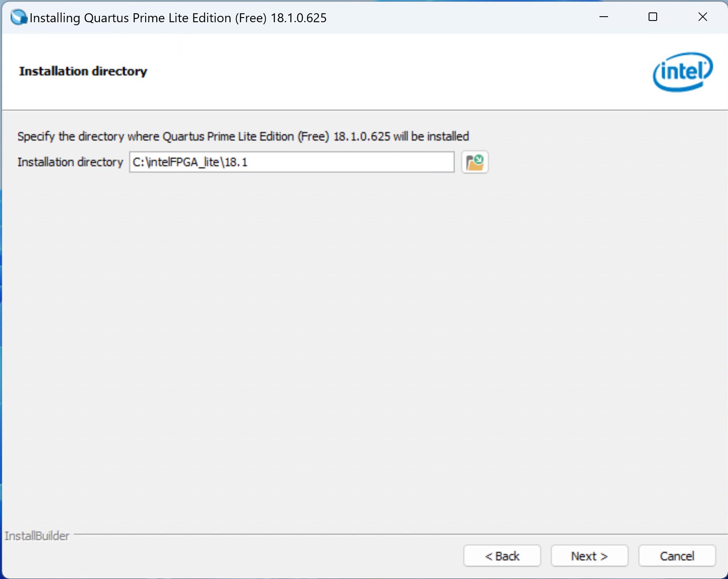Click the Quartus installer title bar icon
Viewport: 728px width, 579px height.
pyautogui.click(x=19, y=18)
